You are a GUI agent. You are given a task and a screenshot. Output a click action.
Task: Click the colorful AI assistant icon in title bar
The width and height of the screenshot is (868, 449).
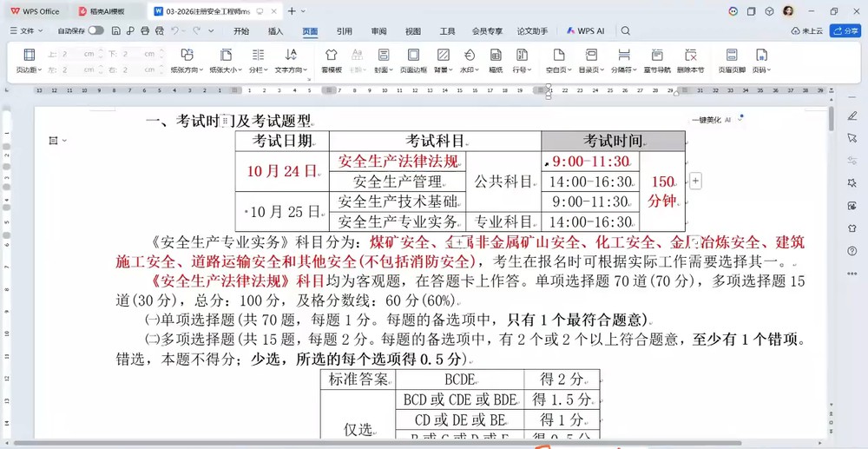733,11
